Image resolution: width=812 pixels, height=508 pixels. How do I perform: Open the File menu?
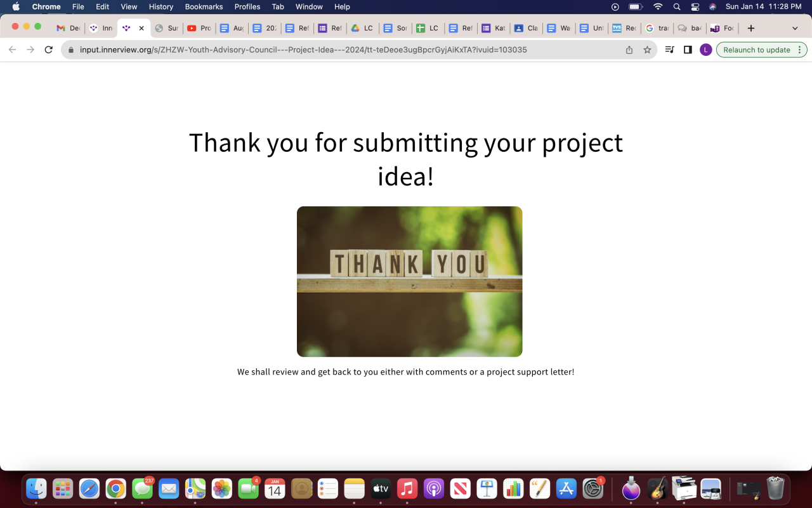[78, 6]
